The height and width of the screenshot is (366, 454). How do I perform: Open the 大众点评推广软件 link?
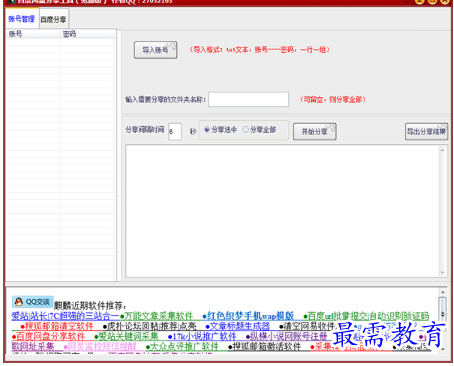tap(184, 347)
